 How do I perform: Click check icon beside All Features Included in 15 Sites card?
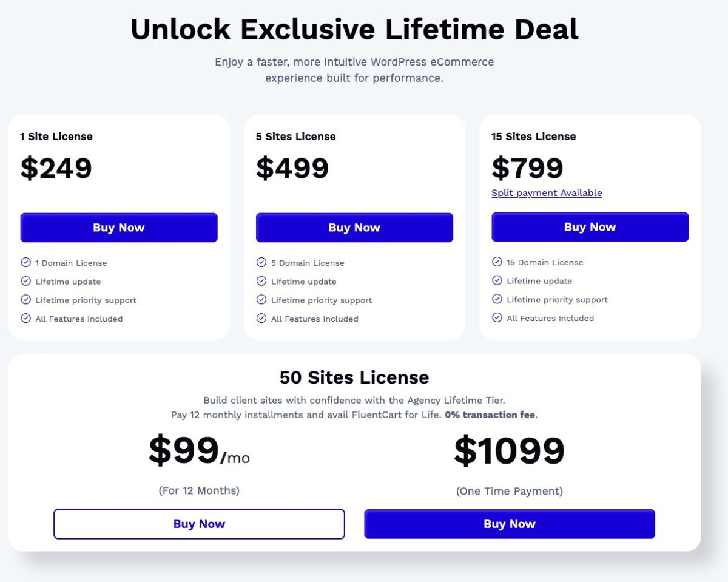click(497, 317)
